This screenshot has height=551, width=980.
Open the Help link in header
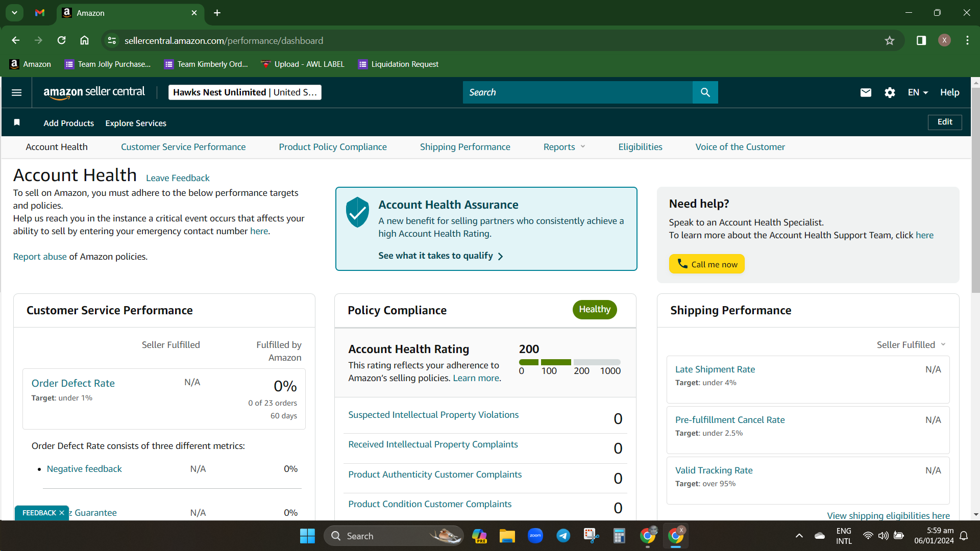tap(950, 92)
